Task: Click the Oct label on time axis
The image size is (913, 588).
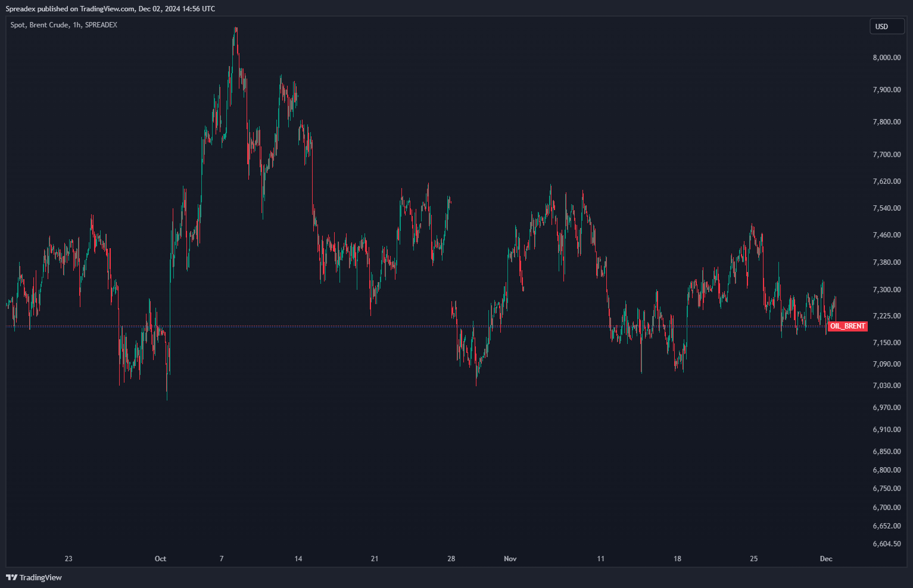Action: (x=160, y=559)
